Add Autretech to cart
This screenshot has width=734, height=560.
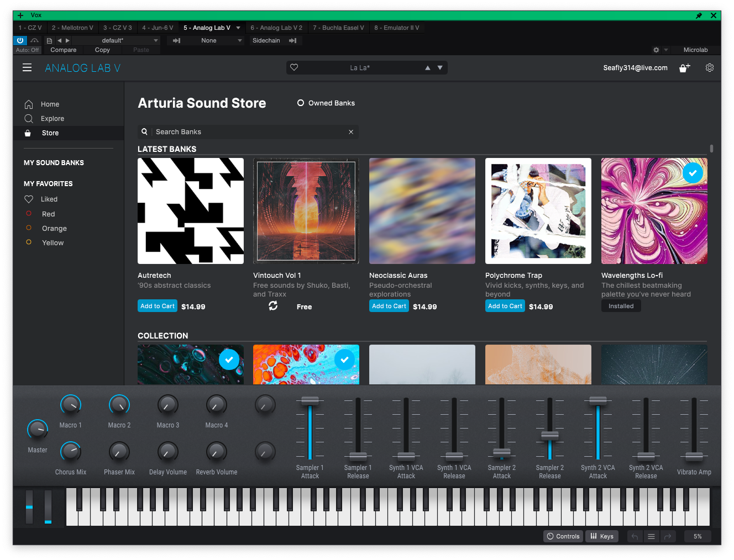[158, 306]
